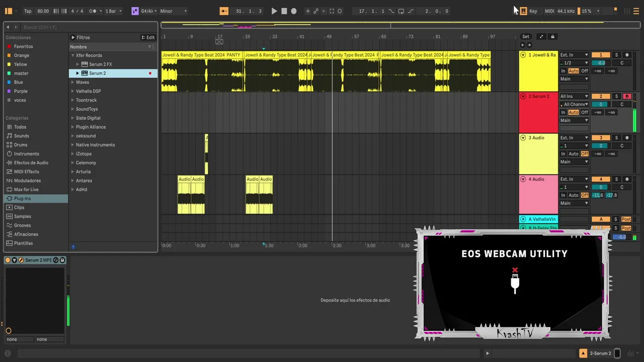
Task: Expand the Native Instruments folder
Action: click(72, 145)
